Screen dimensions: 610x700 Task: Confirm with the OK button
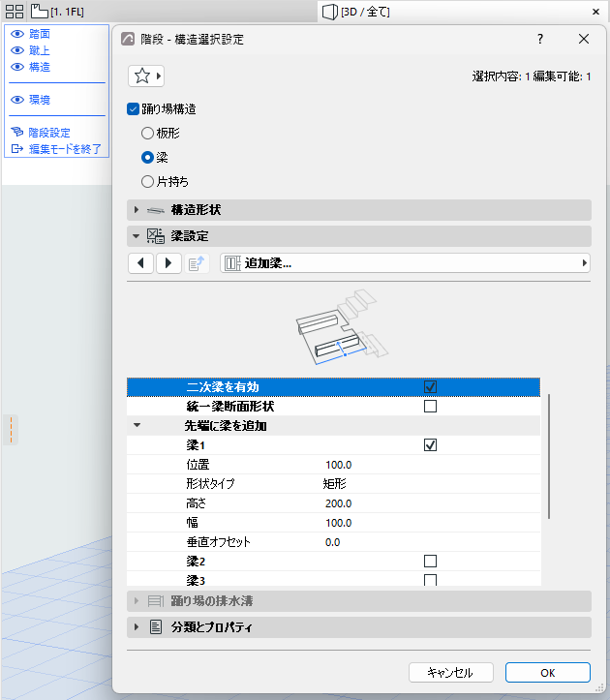tap(548, 672)
